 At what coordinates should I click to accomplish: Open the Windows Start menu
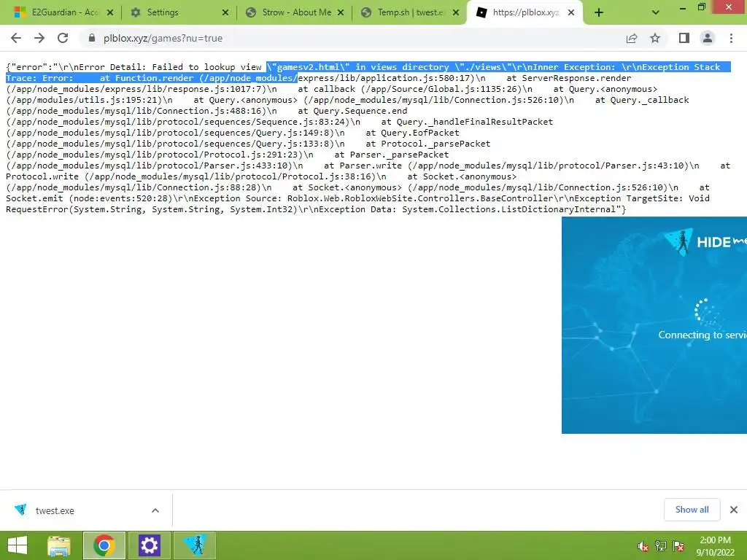click(18, 545)
